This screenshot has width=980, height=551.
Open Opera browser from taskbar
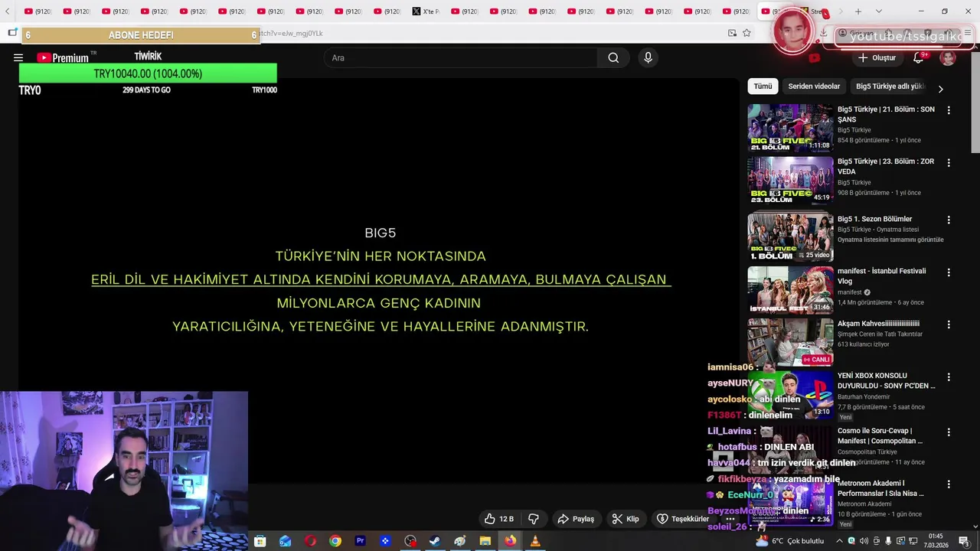tap(310, 541)
